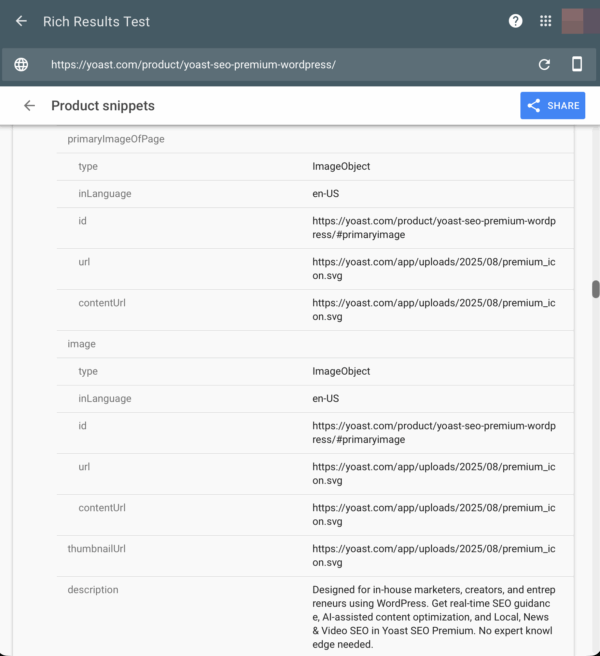Select the Product snippets heading
The image size is (600, 656).
click(x=103, y=106)
